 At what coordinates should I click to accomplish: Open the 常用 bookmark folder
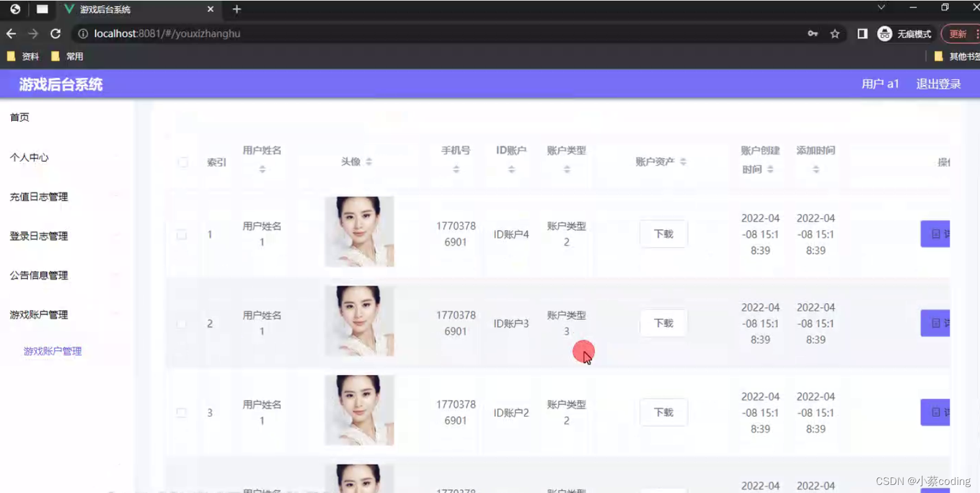[x=67, y=56]
